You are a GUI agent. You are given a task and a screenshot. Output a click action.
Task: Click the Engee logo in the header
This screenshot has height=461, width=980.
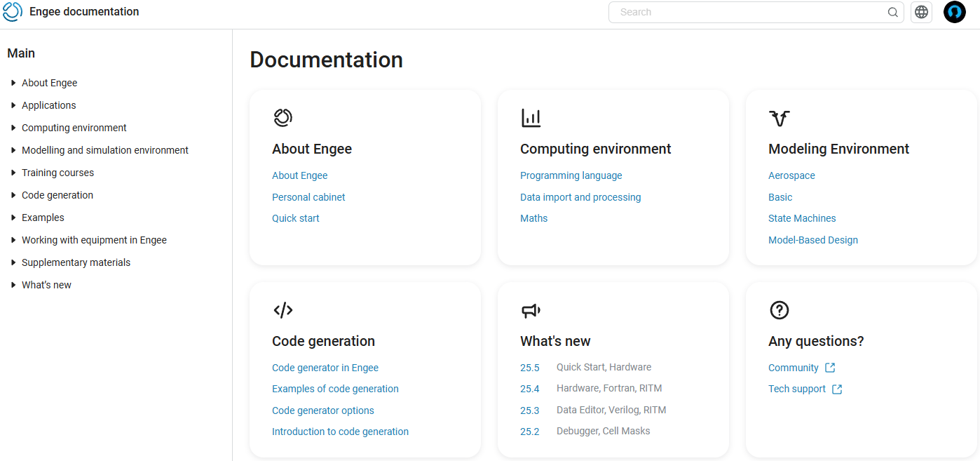(x=13, y=12)
